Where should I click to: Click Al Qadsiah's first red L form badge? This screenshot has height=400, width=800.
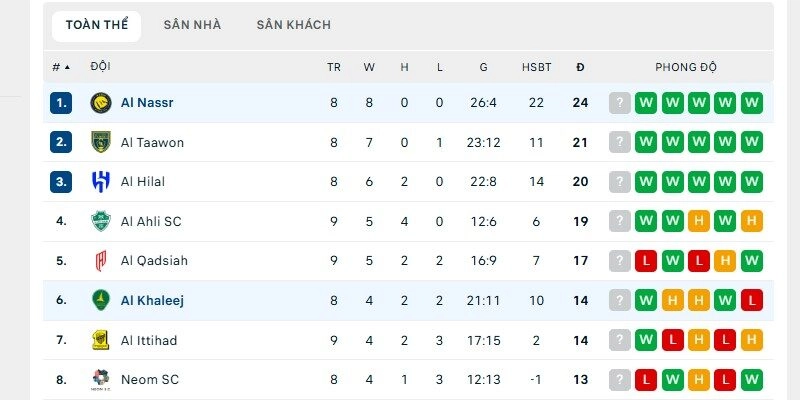coord(646,261)
